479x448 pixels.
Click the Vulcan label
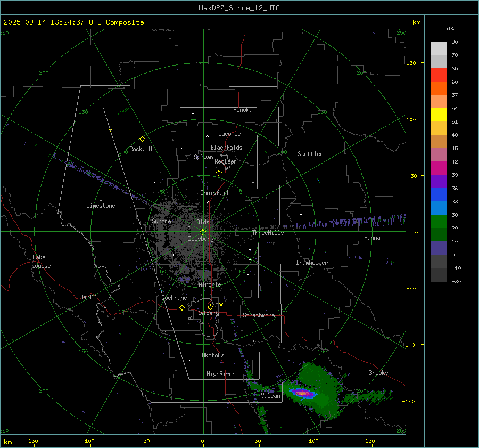(x=270, y=396)
